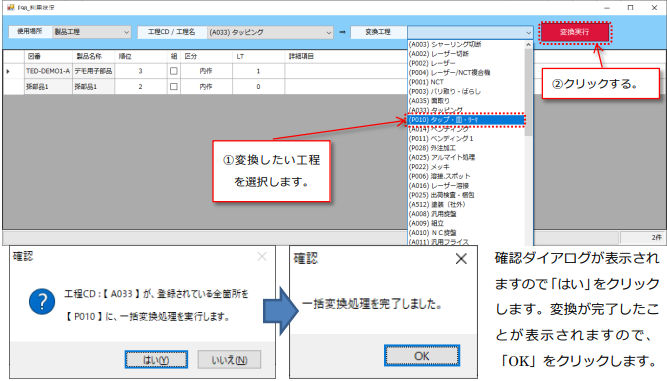667x381 pixels.
Task: Click LT value 0 cell
Action: coord(258,86)
